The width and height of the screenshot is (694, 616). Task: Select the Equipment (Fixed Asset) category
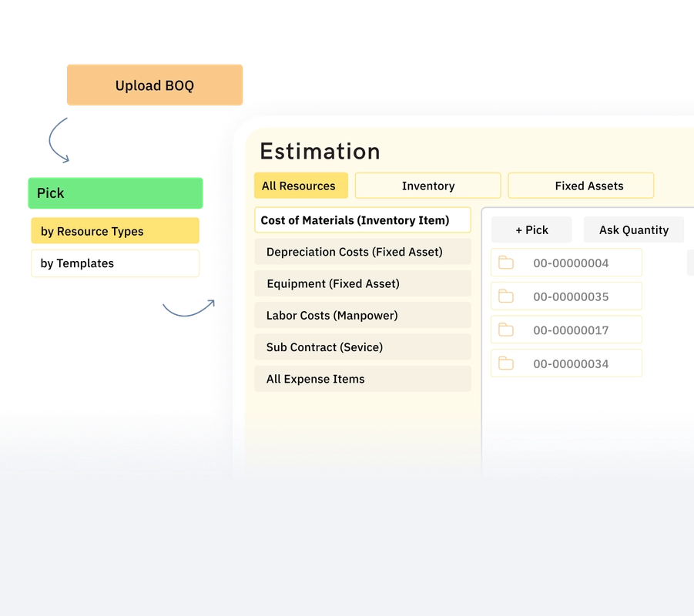pos(362,283)
